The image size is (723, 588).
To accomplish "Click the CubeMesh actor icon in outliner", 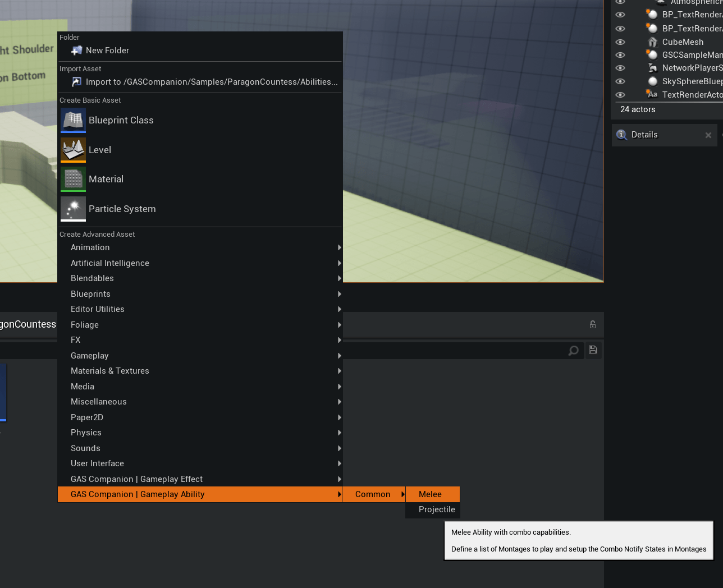I will (652, 42).
